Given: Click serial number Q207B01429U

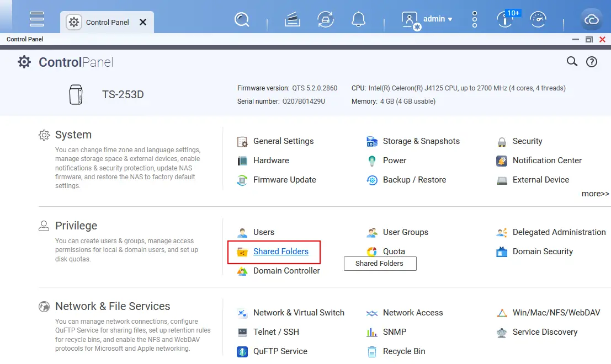Looking at the screenshot, I should tap(304, 101).
